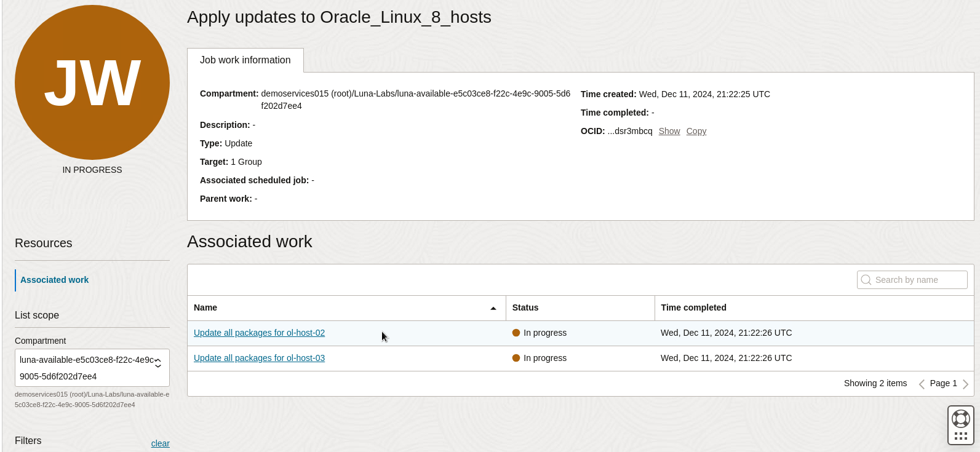The width and height of the screenshot is (980, 452).
Task: Click the status dot for ol-host-02
Action: click(x=516, y=333)
